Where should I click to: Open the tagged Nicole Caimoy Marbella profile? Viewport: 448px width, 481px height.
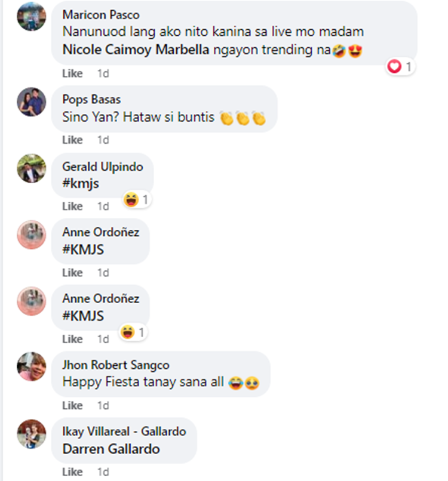pyautogui.click(x=136, y=50)
